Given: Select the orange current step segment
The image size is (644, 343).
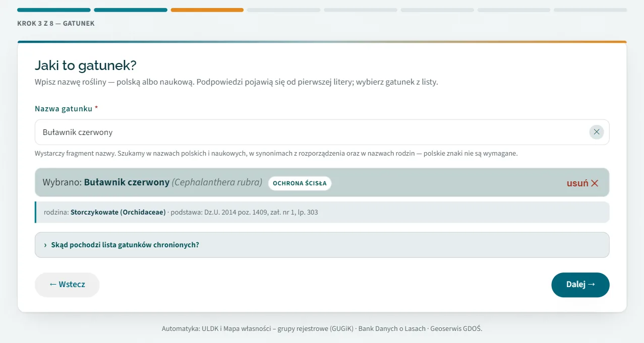Looking at the screenshot, I should point(207,10).
